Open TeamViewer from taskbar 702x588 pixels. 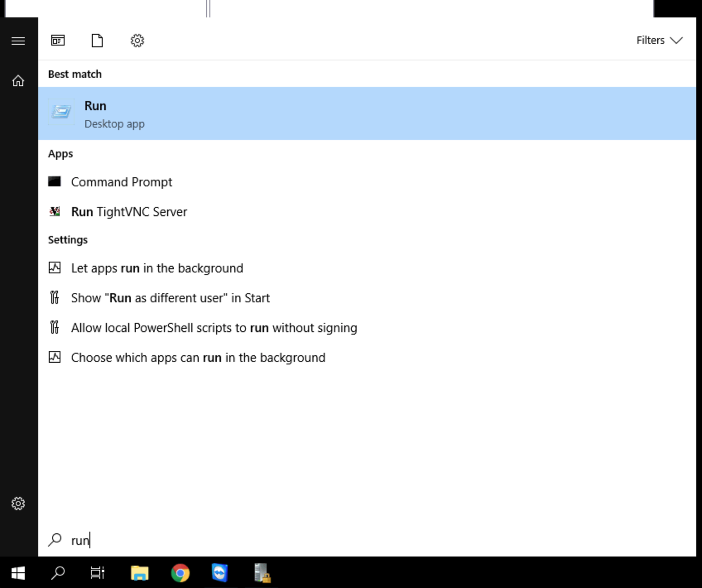pos(219,573)
